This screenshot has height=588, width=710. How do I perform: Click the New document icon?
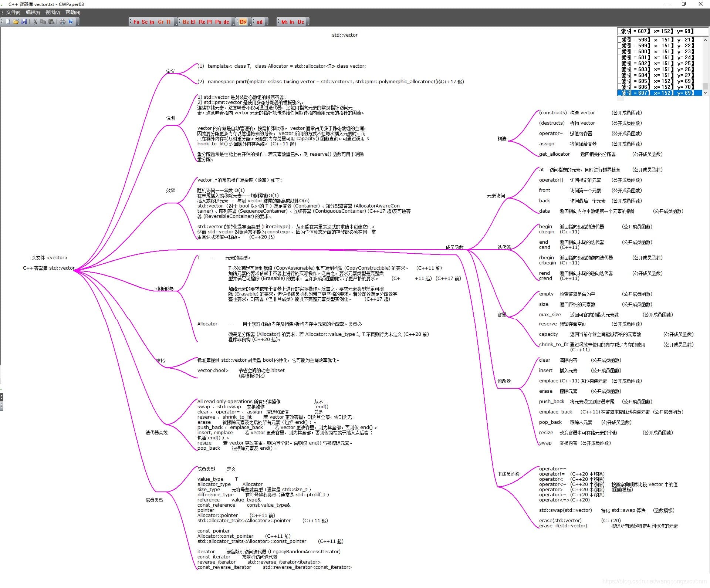(x=8, y=22)
